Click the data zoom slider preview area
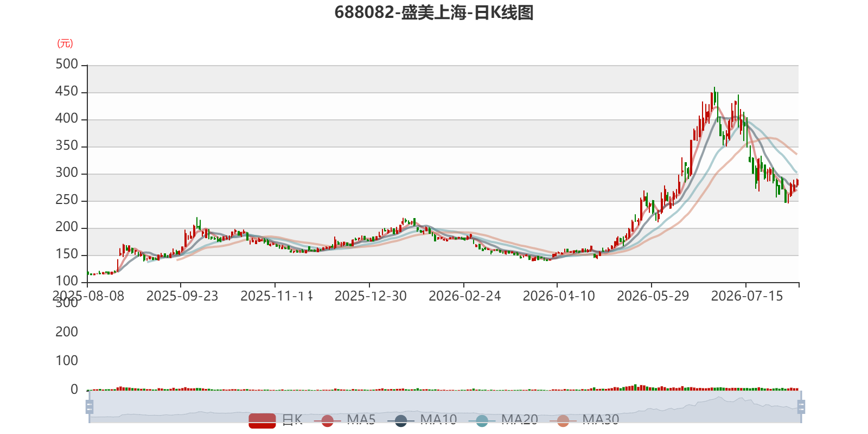The image size is (868, 434). tap(445, 406)
